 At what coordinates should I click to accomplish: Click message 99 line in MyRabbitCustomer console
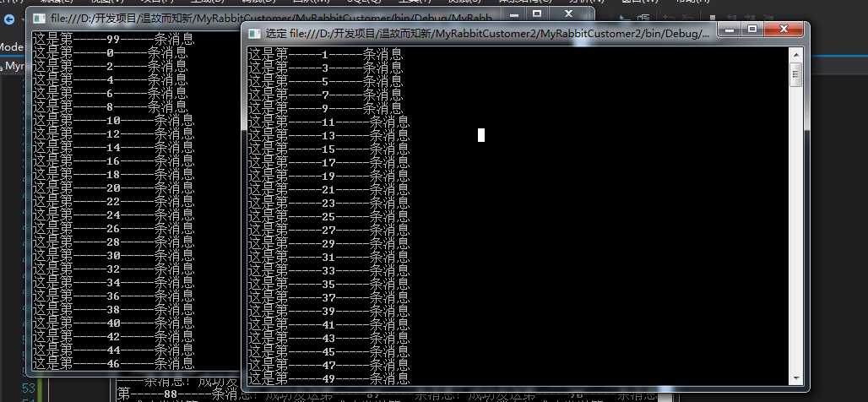click(113, 40)
